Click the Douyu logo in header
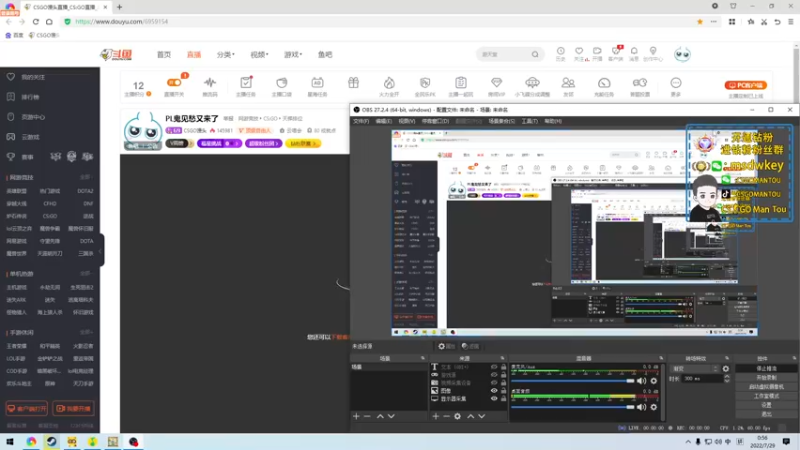The width and height of the screenshot is (800, 450). click(x=116, y=54)
